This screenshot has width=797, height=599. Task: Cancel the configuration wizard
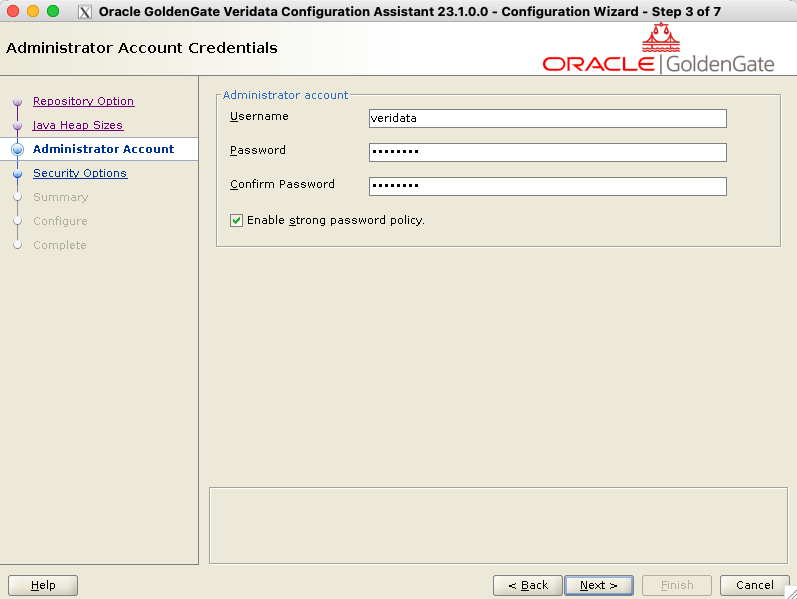pyautogui.click(x=754, y=585)
